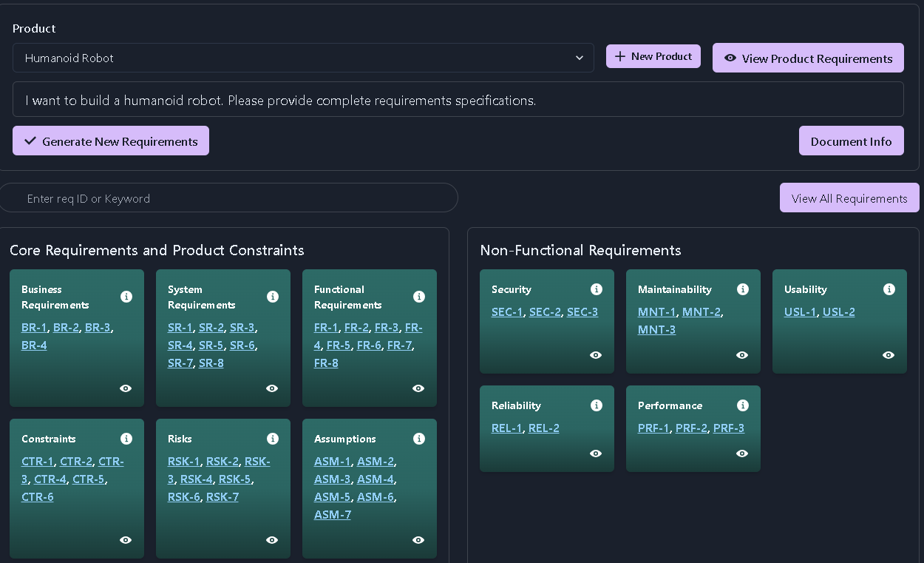The width and height of the screenshot is (924, 563).
Task: Open requirement ASM-1
Action: point(333,461)
